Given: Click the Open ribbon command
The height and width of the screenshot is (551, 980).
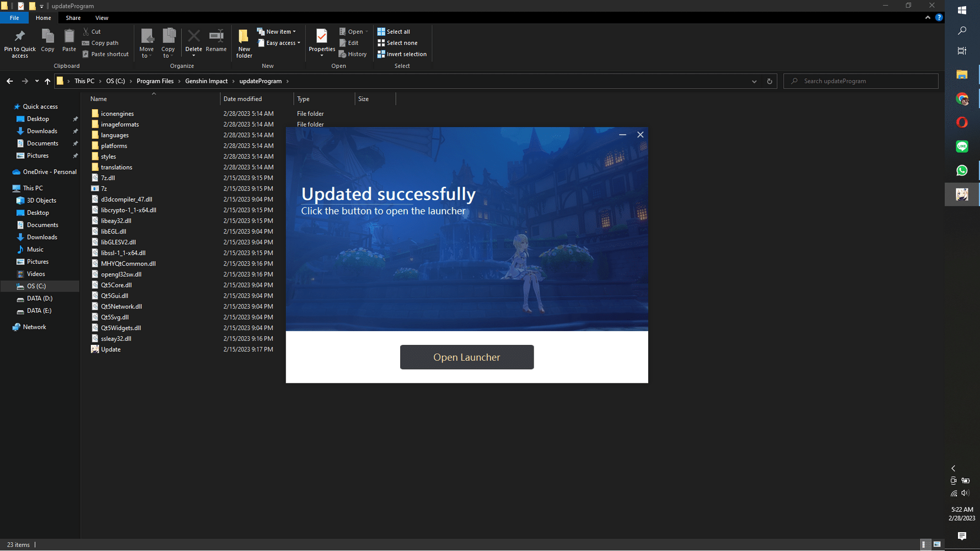Looking at the screenshot, I should (353, 31).
